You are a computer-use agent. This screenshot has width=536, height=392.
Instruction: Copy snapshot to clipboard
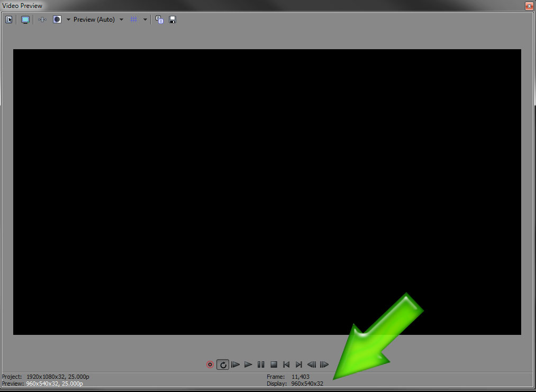pos(159,20)
